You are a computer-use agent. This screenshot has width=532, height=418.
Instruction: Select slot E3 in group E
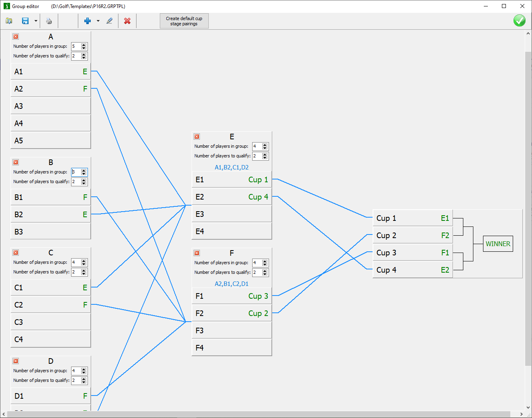(x=232, y=214)
